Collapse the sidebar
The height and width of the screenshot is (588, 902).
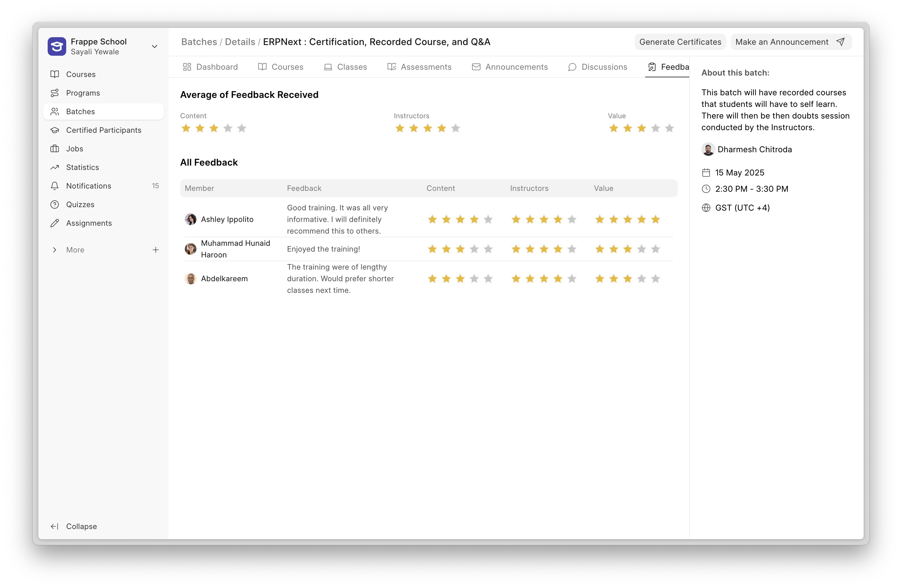coord(74,526)
